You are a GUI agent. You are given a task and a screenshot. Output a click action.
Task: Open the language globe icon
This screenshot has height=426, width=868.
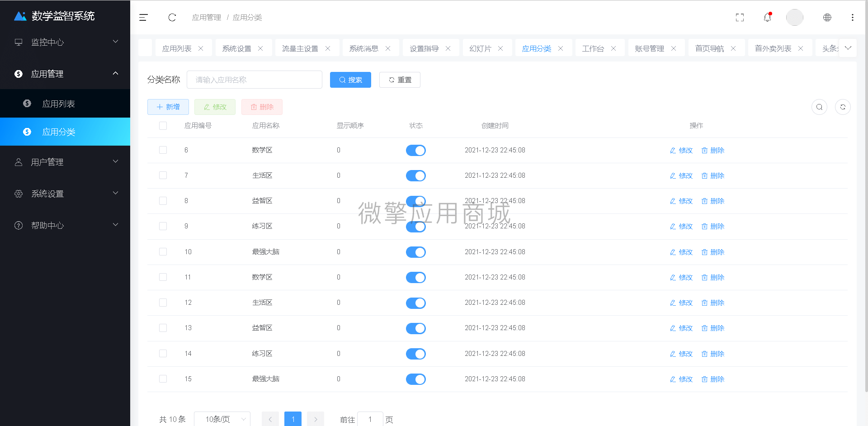(827, 17)
